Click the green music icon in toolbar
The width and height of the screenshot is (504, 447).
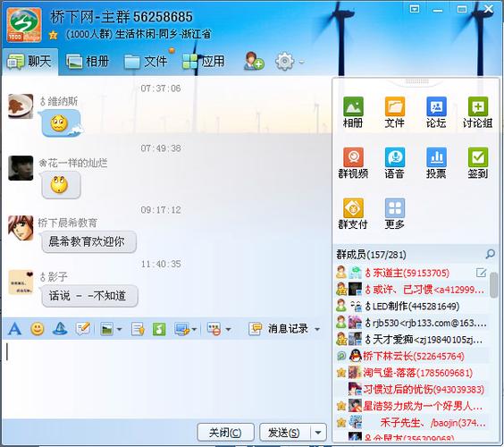[x=159, y=329]
